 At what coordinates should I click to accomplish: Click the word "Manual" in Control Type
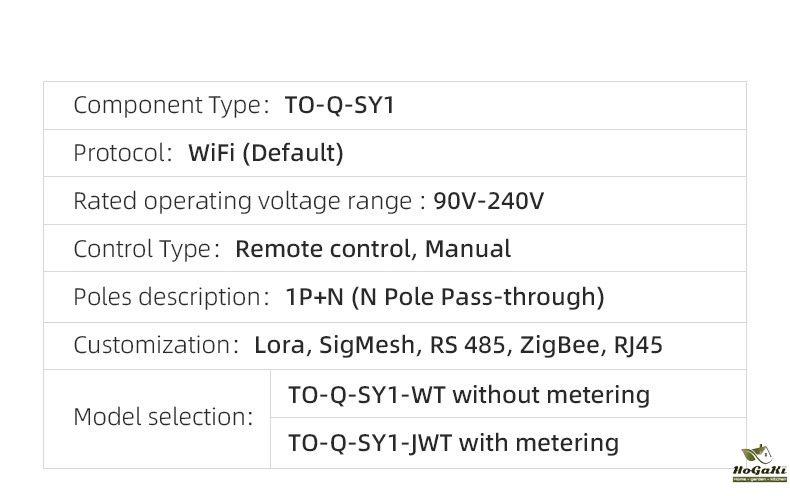point(468,249)
